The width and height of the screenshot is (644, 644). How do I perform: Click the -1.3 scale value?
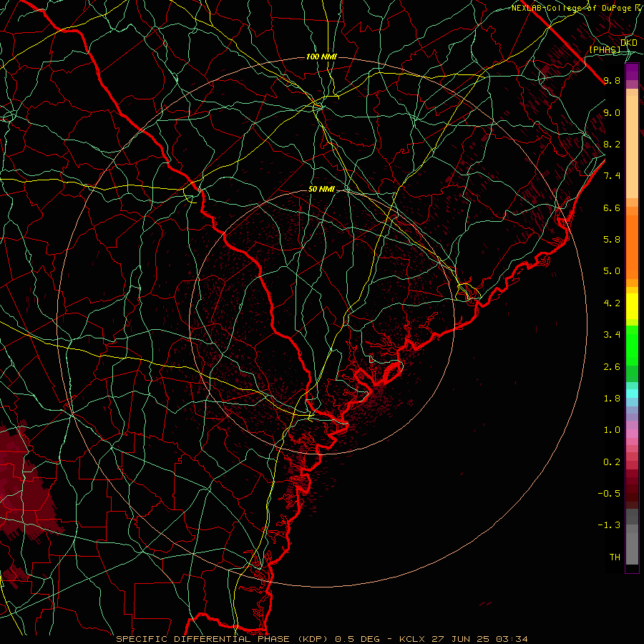click(609, 525)
